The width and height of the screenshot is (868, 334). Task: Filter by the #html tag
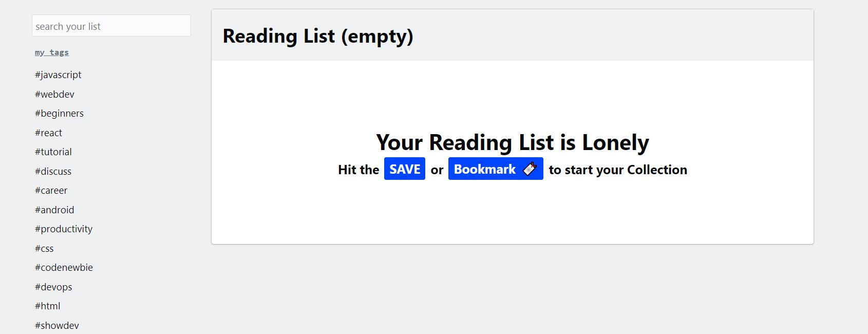pos(47,306)
